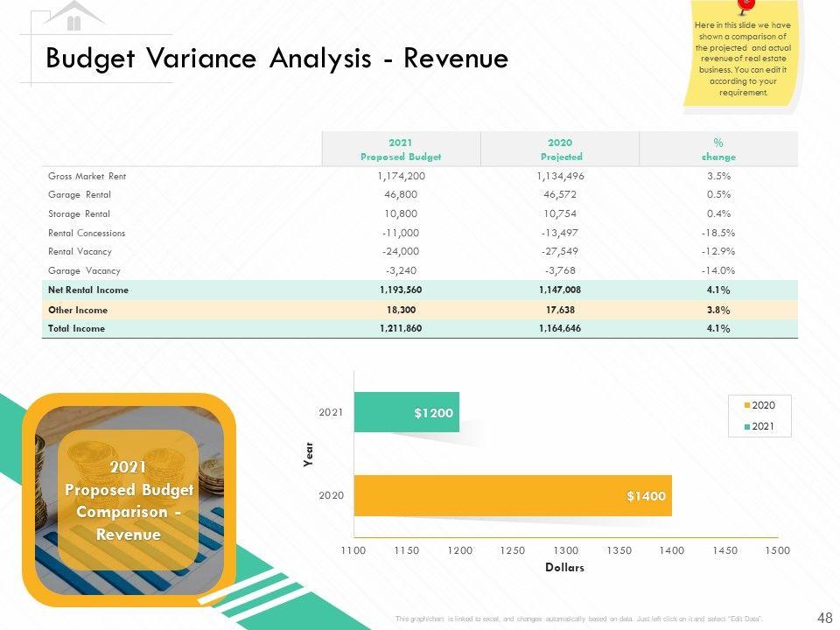Viewport: 840px width, 630px height.
Task: Click the red pushpin on sticky note
Action: (745, 6)
